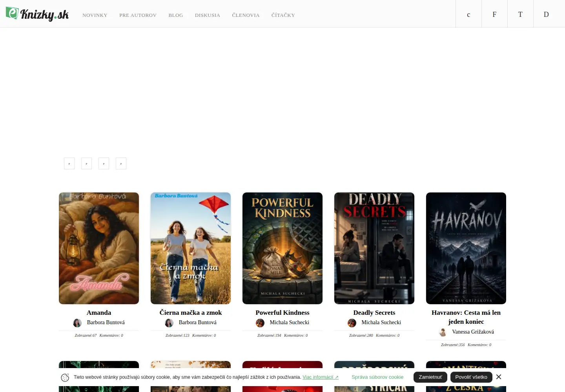Open the Powerful Kindness book cover
The height and width of the screenshot is (392, 565).
tap(282, 248)
